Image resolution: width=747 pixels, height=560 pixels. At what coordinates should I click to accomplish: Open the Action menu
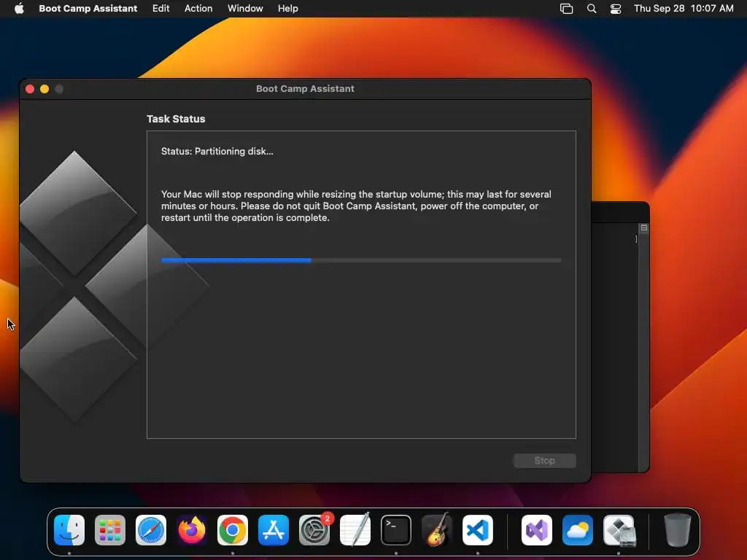[x=198, y=9]
